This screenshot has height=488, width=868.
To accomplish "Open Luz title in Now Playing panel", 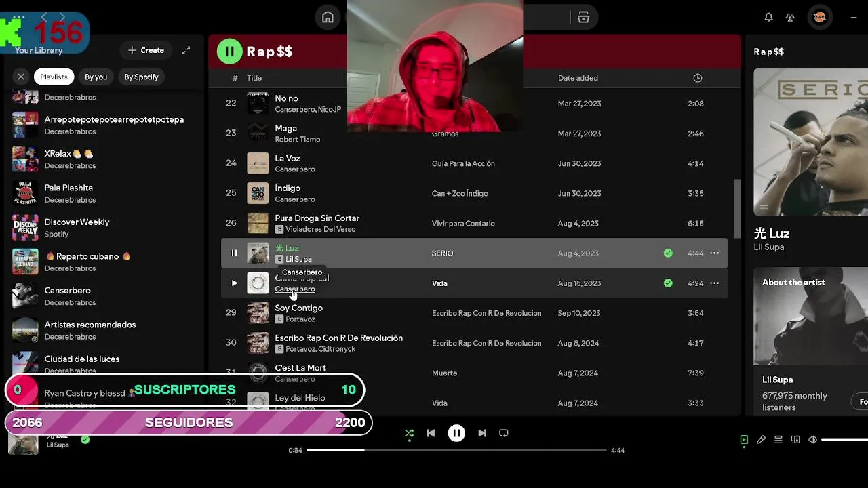I will [772, 233].
